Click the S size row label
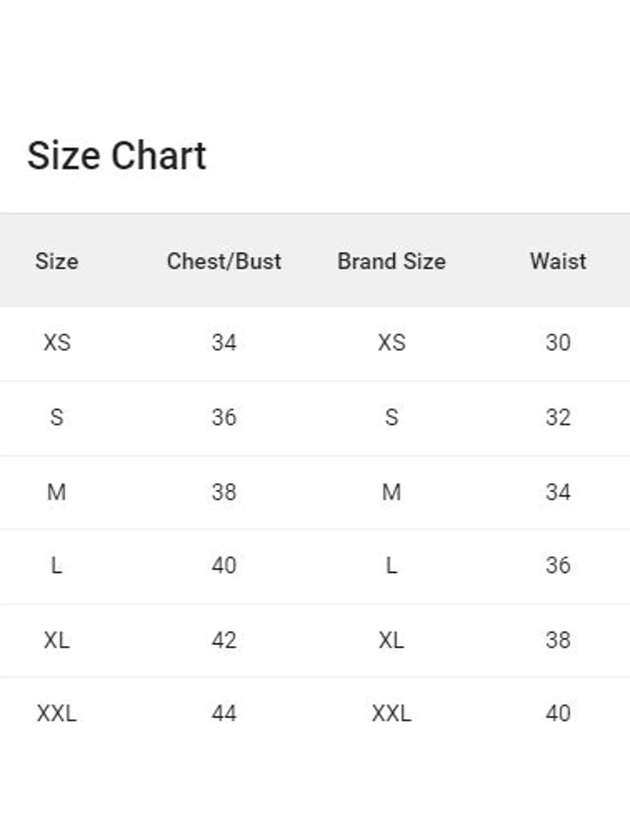630x840 pixels. click(56, 417)
